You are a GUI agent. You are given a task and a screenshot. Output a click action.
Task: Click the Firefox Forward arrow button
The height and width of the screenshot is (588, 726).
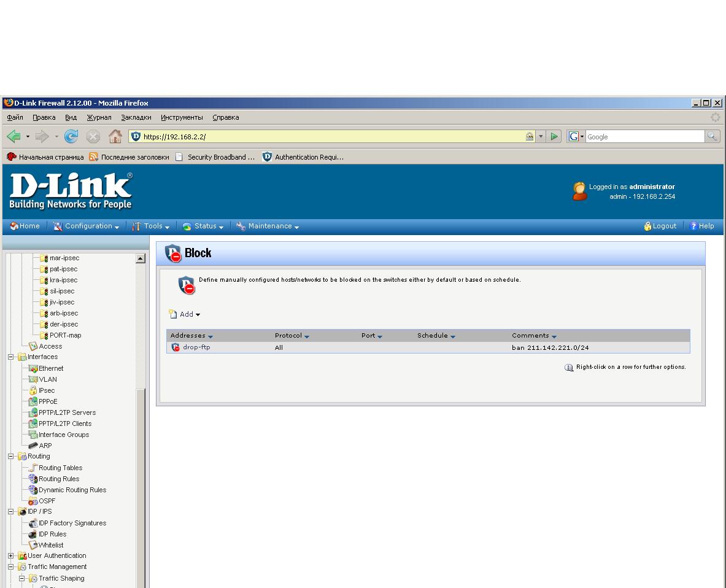[42, 137]
